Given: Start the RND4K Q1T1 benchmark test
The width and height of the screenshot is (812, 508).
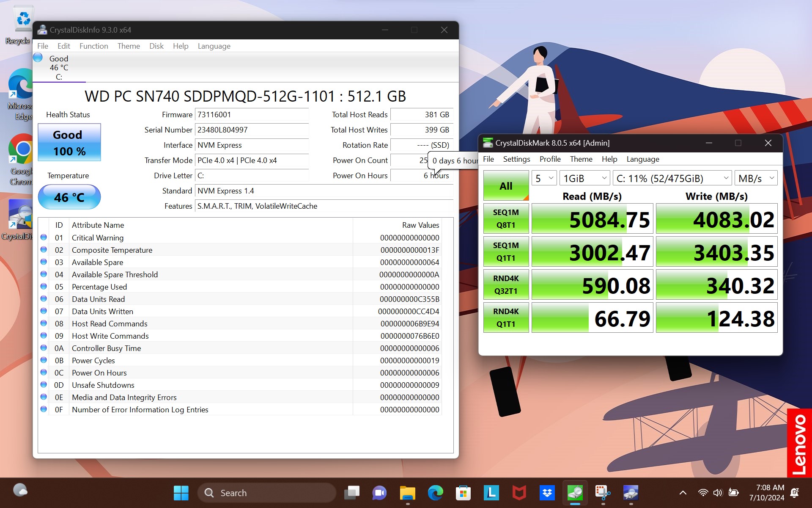Looking at the screenshot, I should [x=506, y=317].
